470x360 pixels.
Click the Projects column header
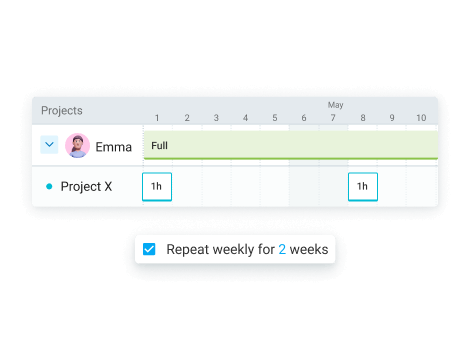[x=62, y=110]
